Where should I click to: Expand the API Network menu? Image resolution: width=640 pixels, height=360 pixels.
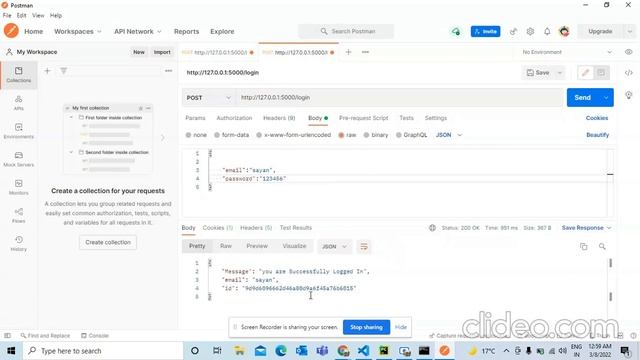coord(138,31)
